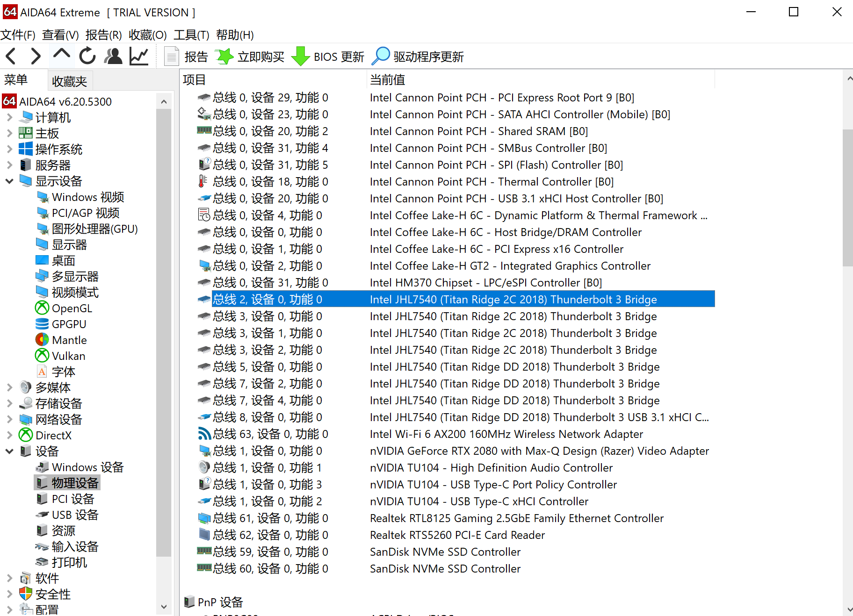Go forward with the right arrow toolbar icon
The image size is (853, 616).
pyautogui.click(x=36, y=57)
